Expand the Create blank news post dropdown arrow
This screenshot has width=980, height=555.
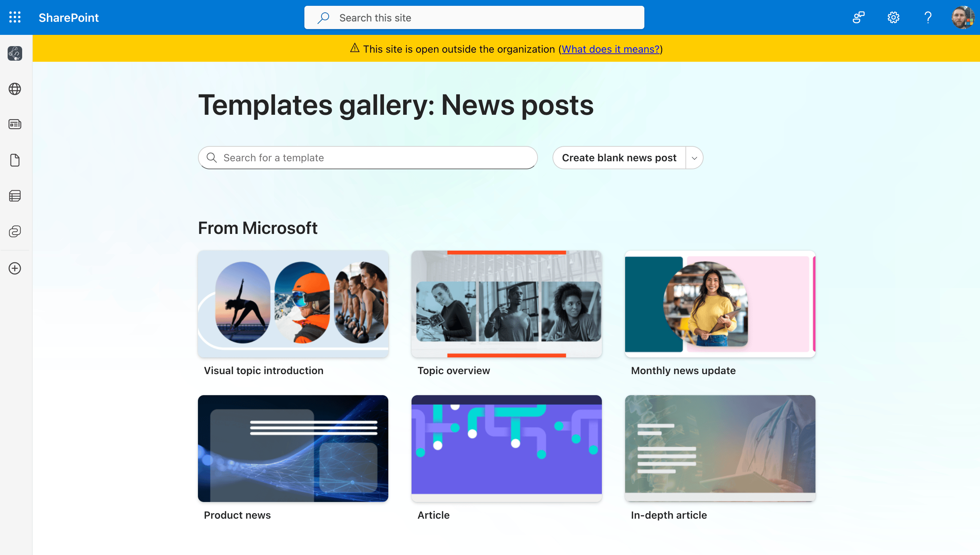[694, 158]
